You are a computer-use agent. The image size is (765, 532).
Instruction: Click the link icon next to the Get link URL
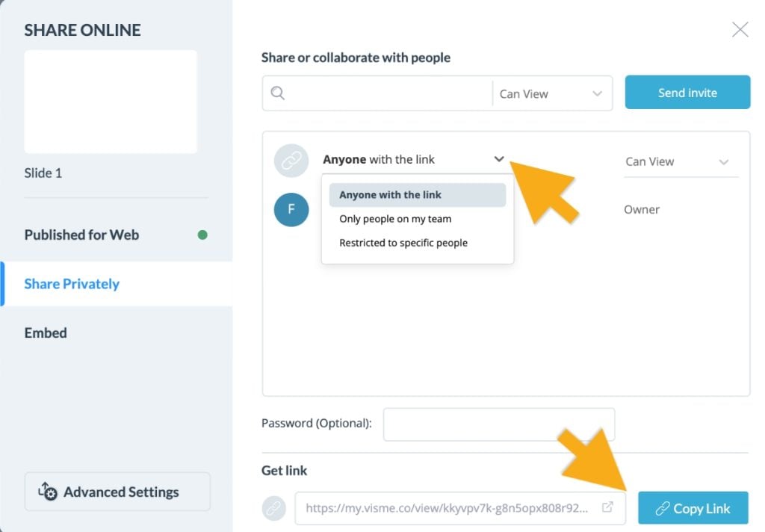273,507
